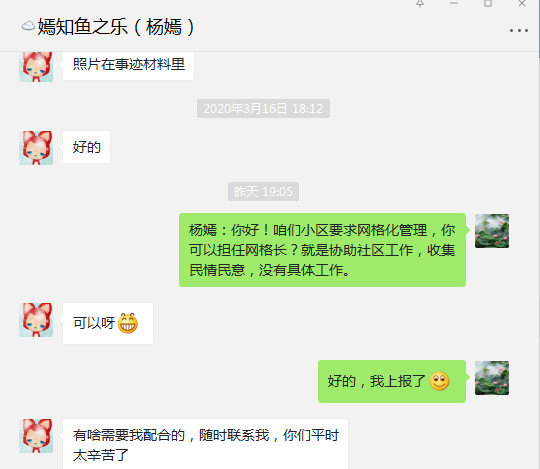Minimize the chat window
This screenshot has height=469, width=540.
454,3
